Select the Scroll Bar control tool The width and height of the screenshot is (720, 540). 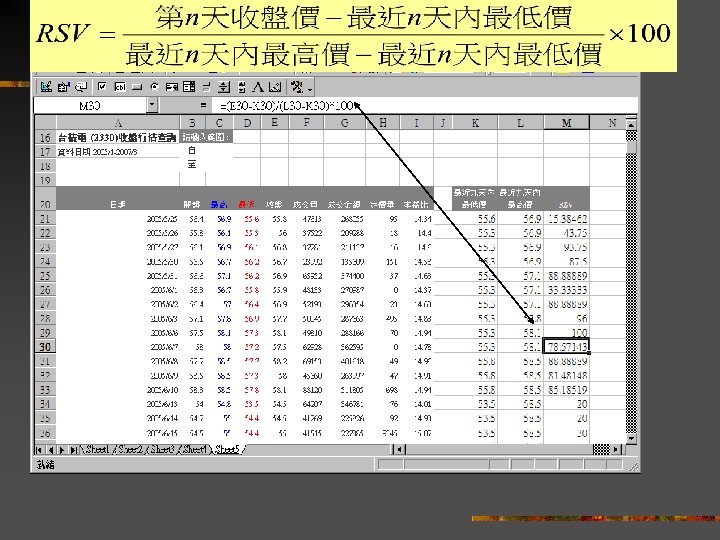[242, 87]
